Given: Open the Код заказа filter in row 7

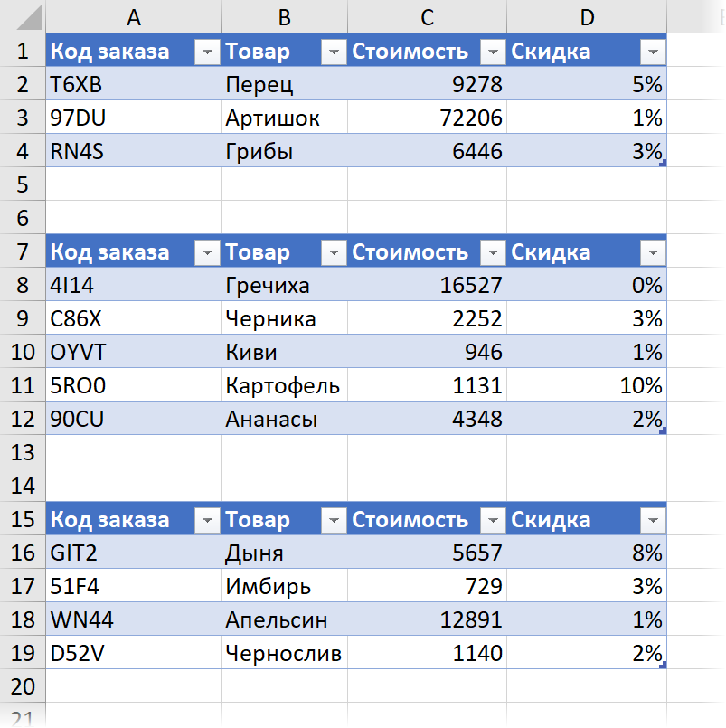Looking at the screenshot, I should (x=207, y=252).
